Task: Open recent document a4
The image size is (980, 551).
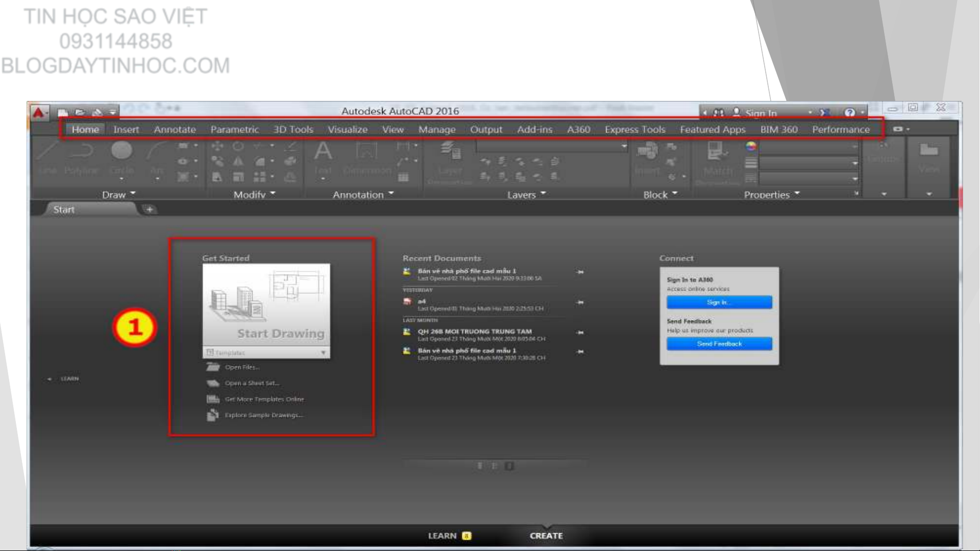Action: pos(421,301)
